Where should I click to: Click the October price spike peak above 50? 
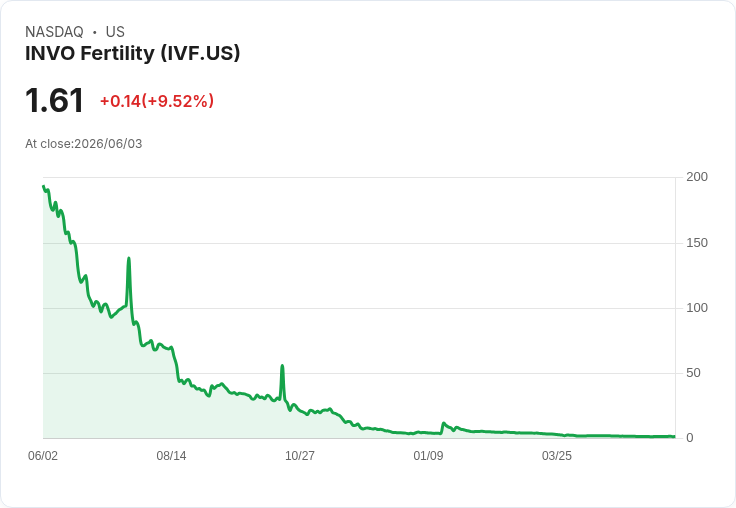(282, 366)
